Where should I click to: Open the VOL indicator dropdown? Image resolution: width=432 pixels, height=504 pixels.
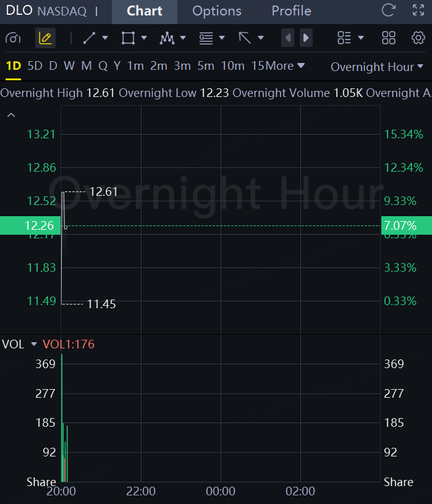coord(33,344)
